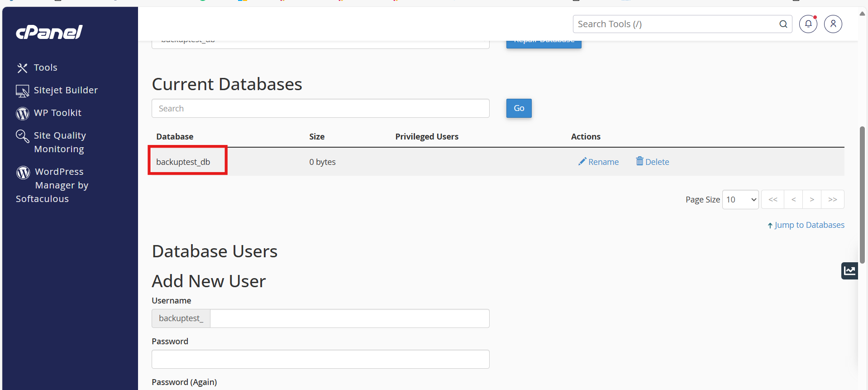Screen dimensions: 868x390
Task: Rename the backuptest_db database
Action: [x=598, y=162]
